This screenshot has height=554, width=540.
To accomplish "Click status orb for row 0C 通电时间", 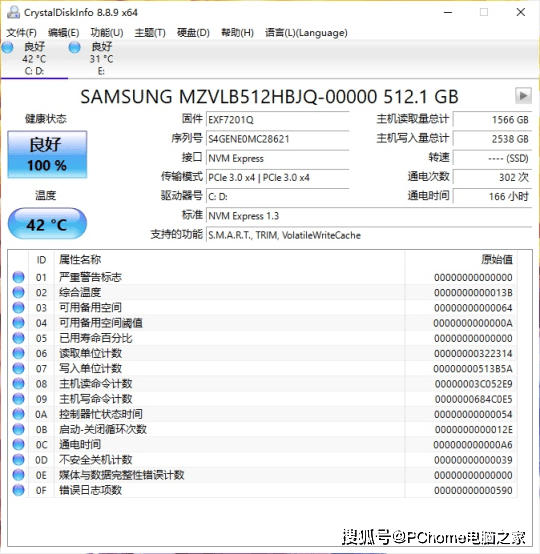I will 18,444.
